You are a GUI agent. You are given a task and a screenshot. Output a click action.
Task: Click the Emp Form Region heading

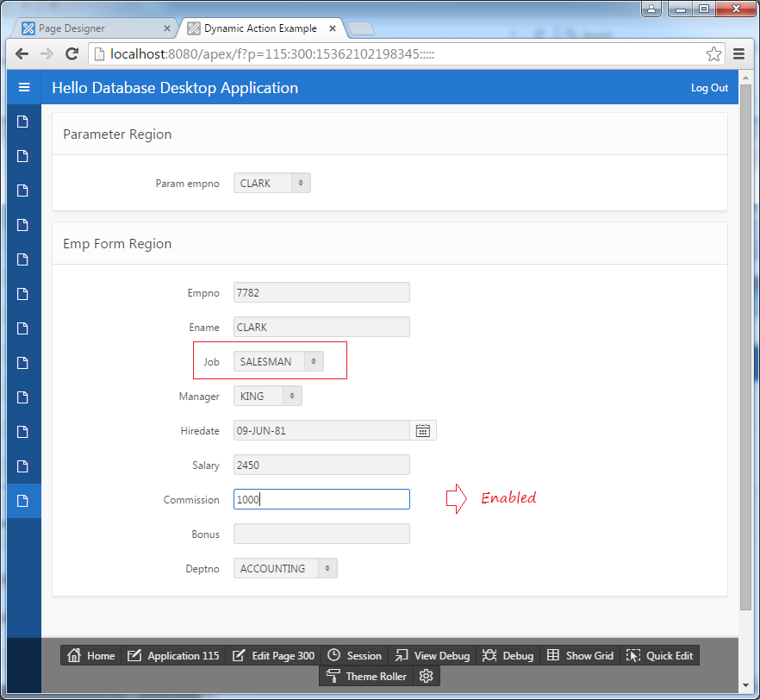pos(117,244)
